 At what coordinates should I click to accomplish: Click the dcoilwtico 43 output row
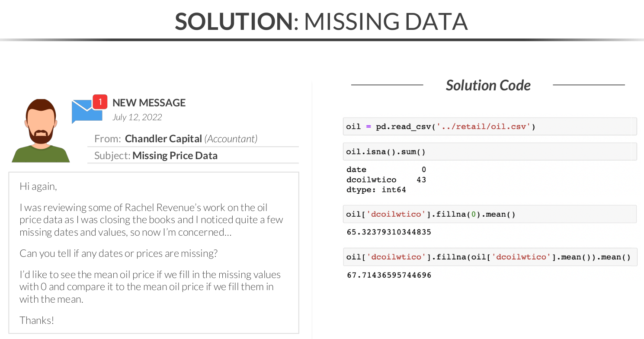tap(386, 179)
